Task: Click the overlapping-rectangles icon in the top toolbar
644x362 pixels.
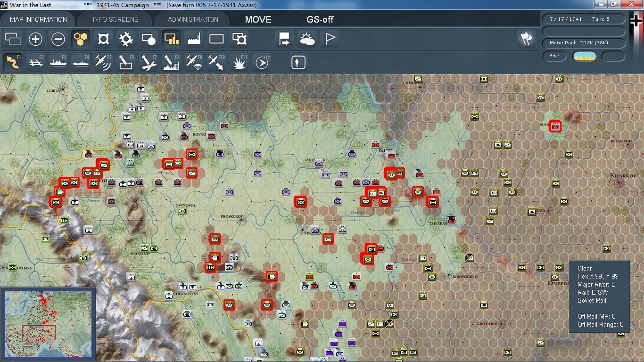Action: [13, 39]
